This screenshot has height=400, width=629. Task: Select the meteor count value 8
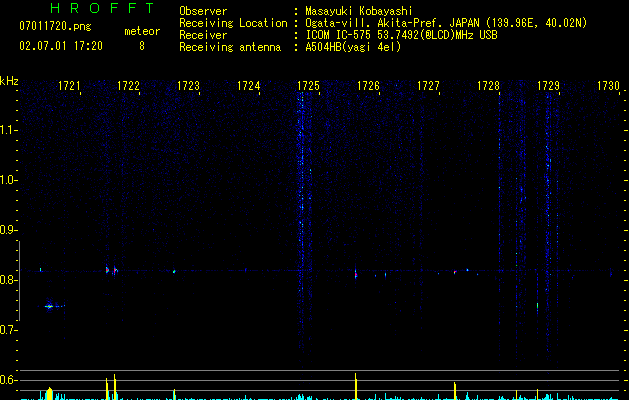pos(142,46)
